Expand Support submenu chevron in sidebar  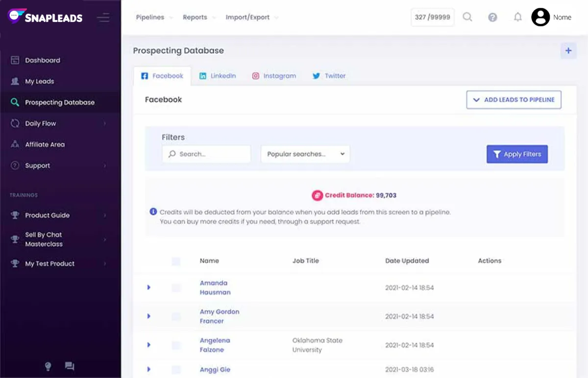pos(105,166)
